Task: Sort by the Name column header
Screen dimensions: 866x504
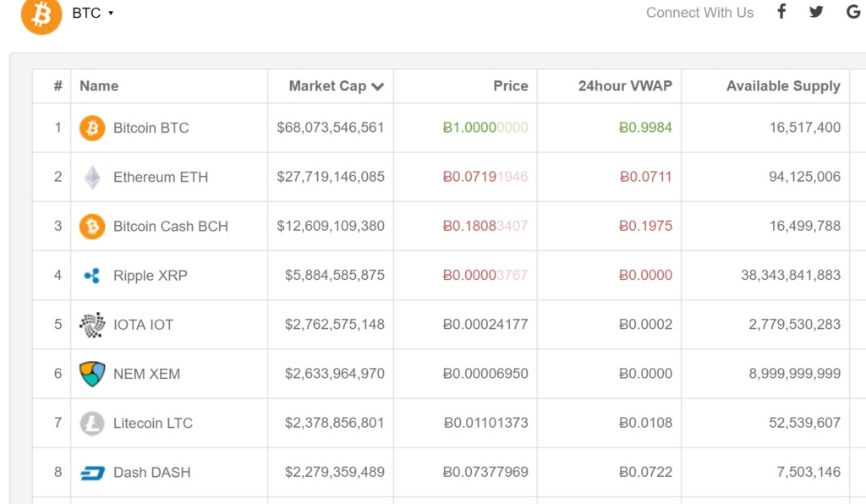Action: coord(99,86)
